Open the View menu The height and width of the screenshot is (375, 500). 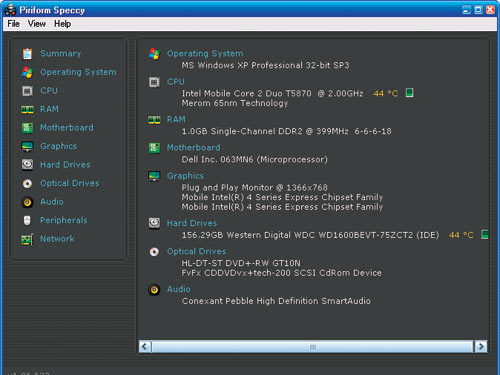point(37,24)
